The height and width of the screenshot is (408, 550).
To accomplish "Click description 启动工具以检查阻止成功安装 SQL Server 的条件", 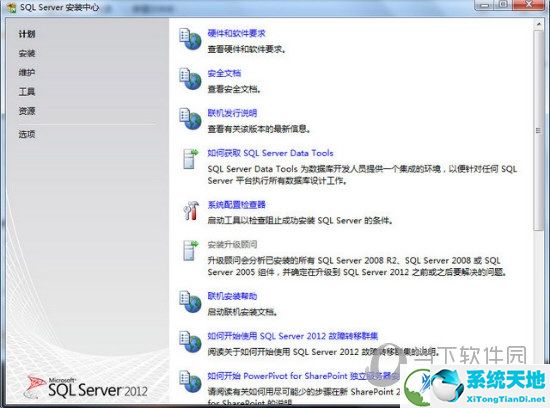I will click(300, 221).
